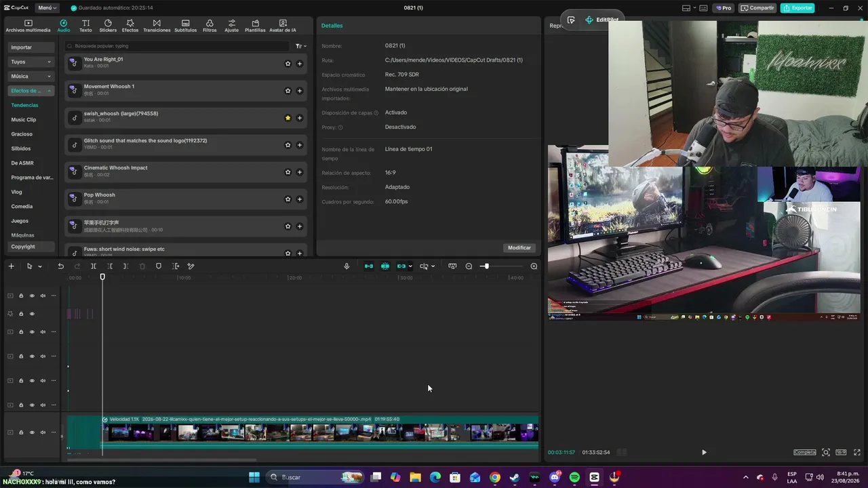Favorite the Cinematic Whoosh Impact sound
The image size is (868, 488).
coord(288,172)
